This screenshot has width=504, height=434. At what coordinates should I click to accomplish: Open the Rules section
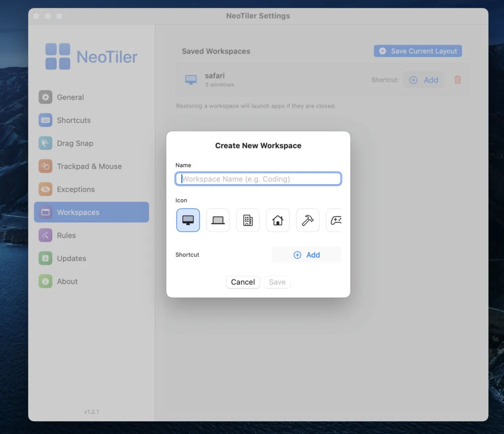coord(91,235)
